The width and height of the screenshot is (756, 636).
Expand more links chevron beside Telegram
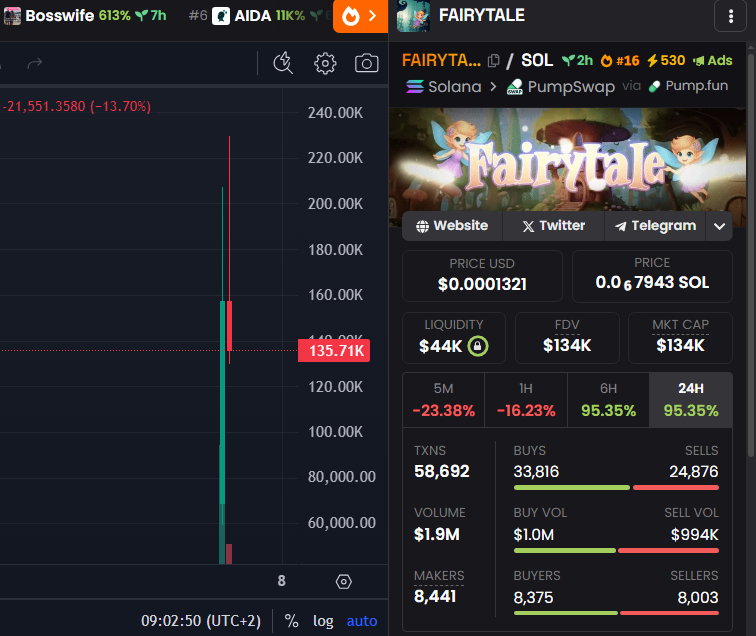(719, 226)
